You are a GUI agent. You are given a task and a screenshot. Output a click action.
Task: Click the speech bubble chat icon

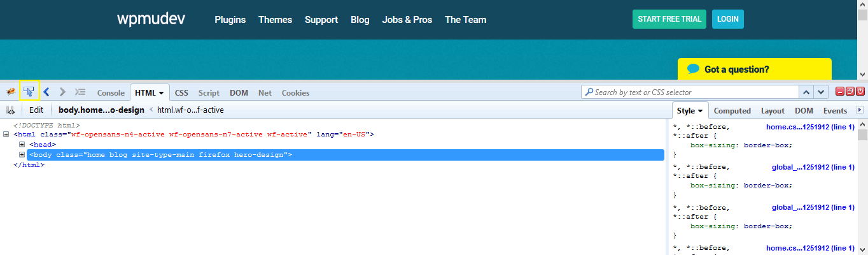(x=694, y=69)
